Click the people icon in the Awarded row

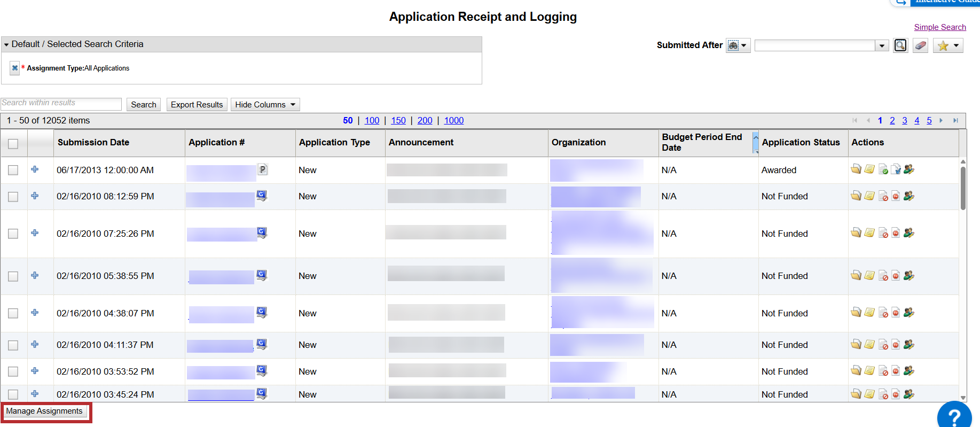point(909,169)
